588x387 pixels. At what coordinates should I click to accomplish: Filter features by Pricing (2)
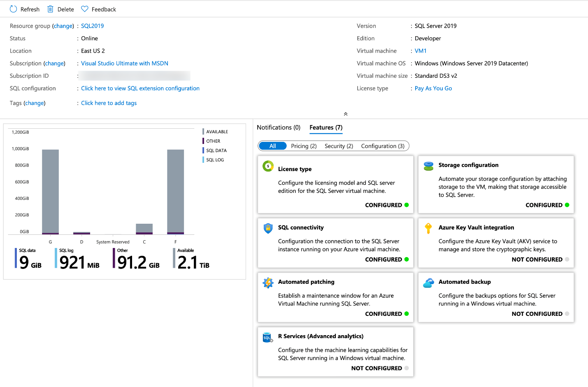(304, 146)
